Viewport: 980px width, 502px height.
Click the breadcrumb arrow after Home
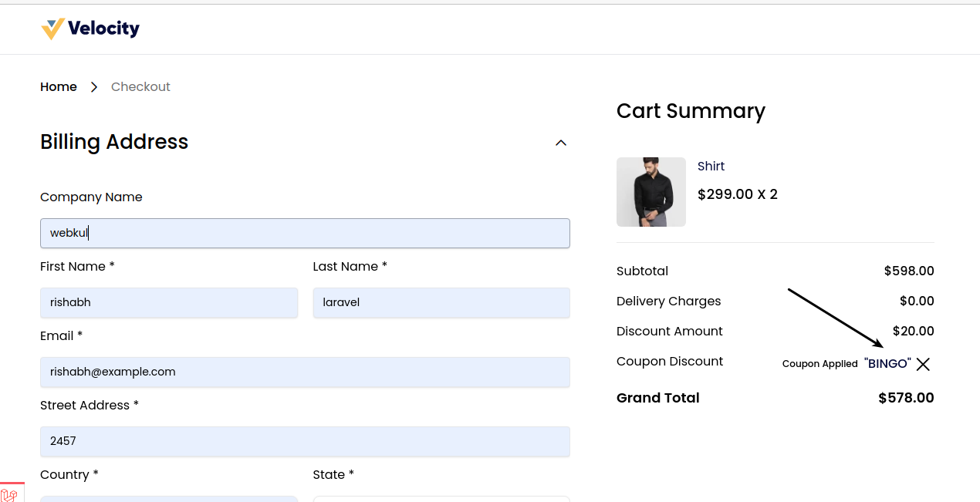tap(94, 87)
